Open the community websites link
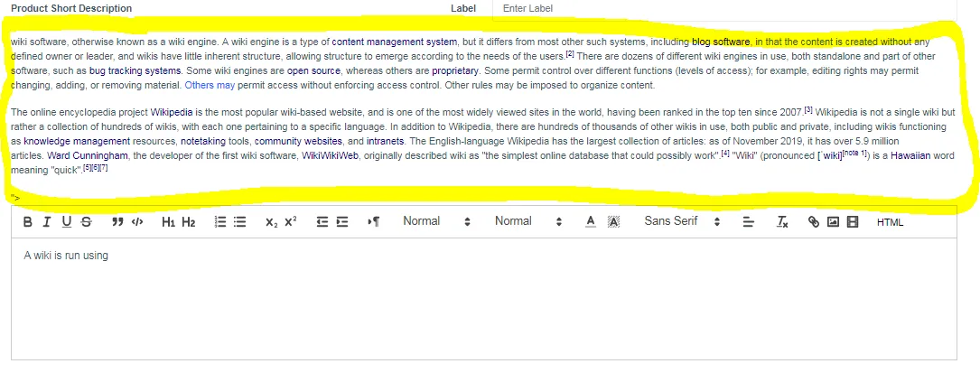The width and height of the screenshot is (980, 373). (298, 141)
